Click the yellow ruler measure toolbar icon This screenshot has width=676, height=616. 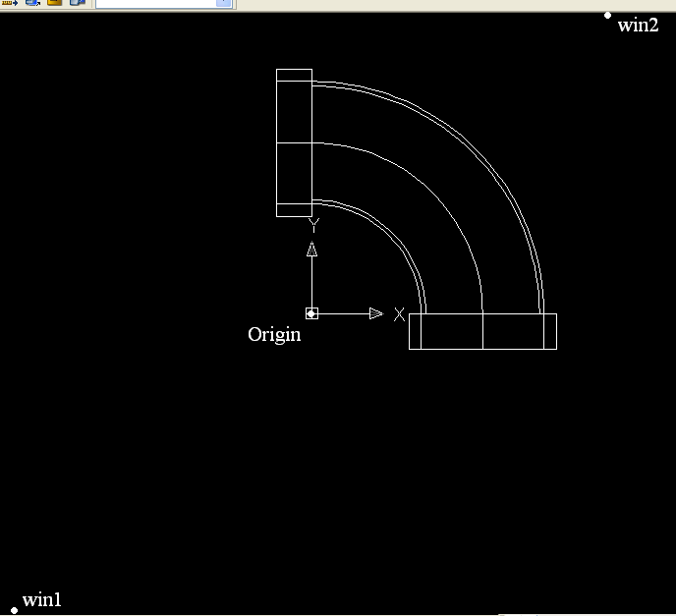[10, 3]
